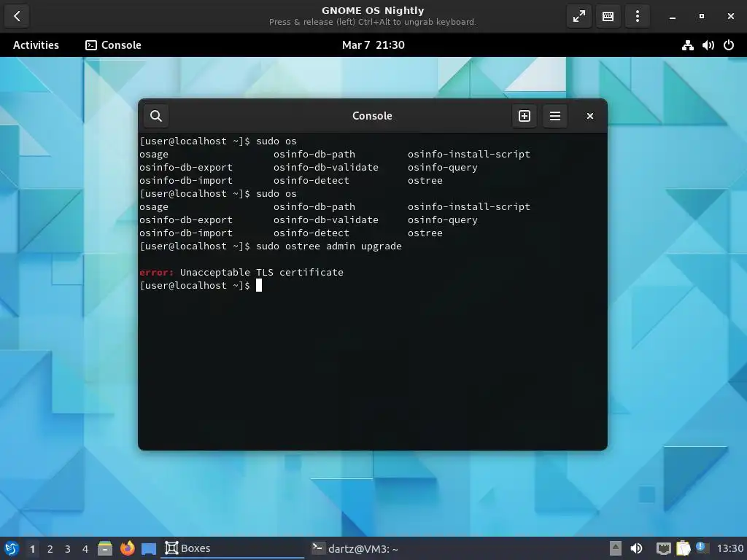This screenshot has height=560, width=747.
Task: Toggle fullscreen in the Boxes header
Action: tap(578, 16)
